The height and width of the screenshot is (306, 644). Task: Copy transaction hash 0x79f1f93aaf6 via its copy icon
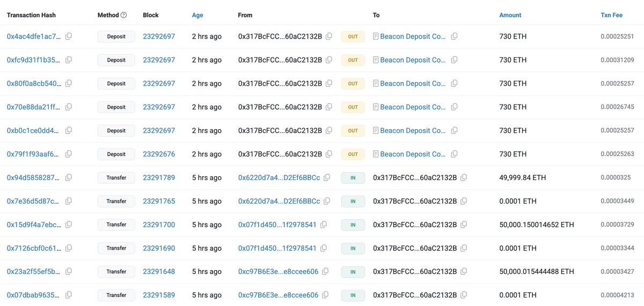[69, 154]
